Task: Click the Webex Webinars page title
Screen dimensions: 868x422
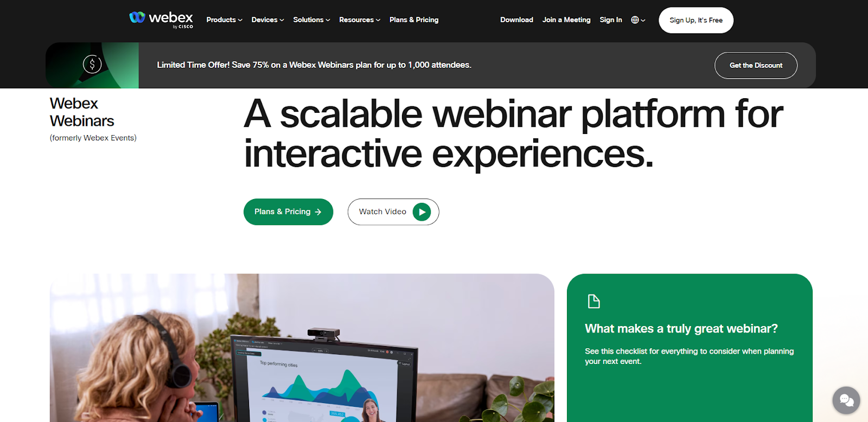Action: 82,112
